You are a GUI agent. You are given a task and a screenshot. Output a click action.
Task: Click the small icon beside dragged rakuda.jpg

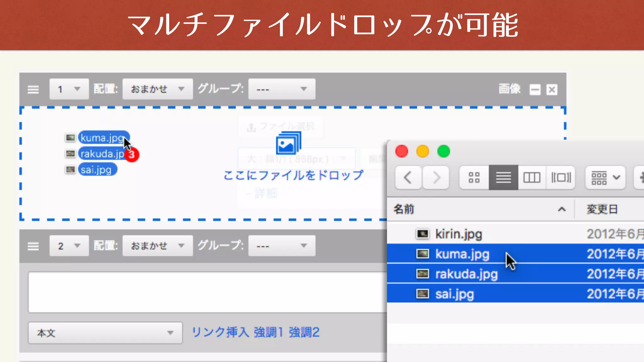(70, 154)
